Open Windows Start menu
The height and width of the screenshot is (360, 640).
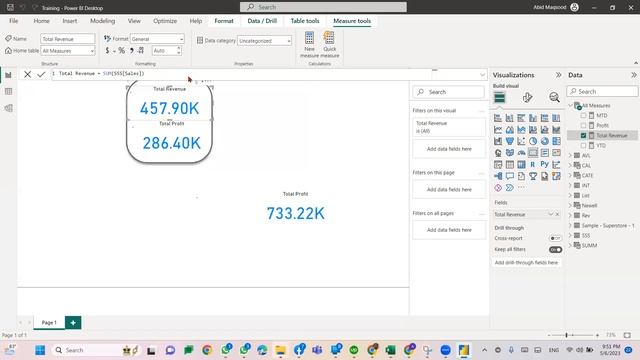[x=40, y=350]
